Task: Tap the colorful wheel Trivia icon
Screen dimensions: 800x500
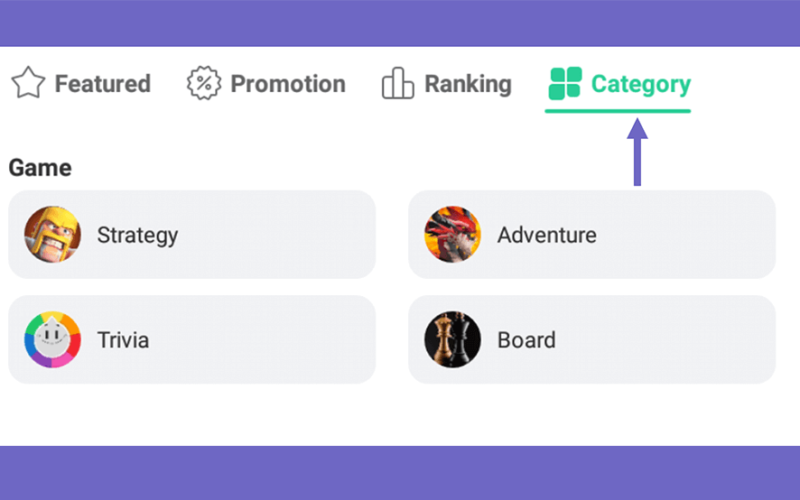Action: (x=53, y=339)
